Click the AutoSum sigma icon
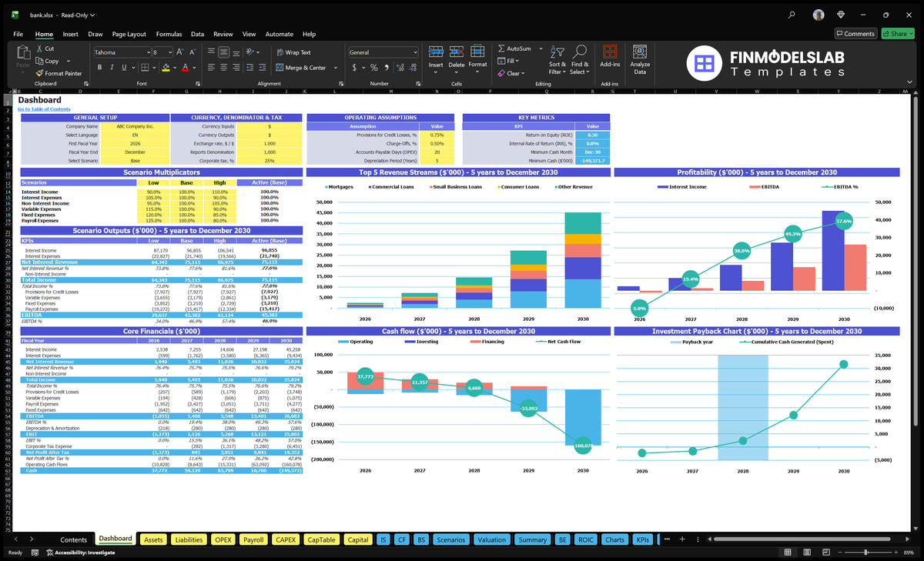Screen dimensions: 924x561 pos(501,48)
